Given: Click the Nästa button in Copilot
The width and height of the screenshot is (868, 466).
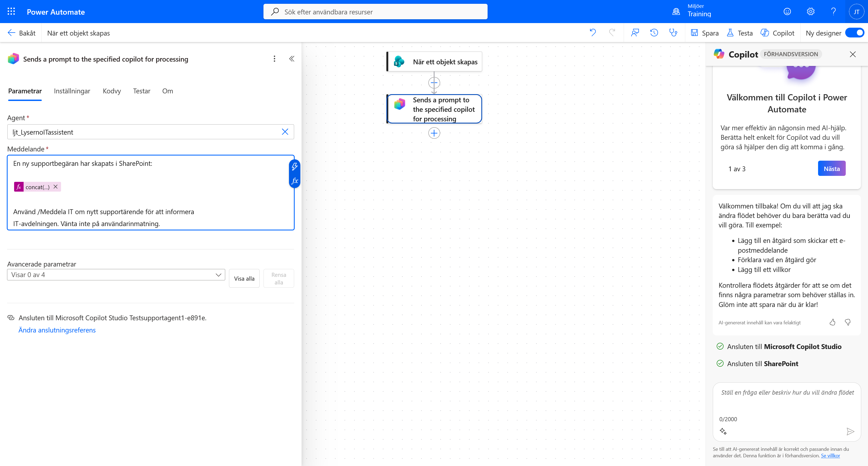Looking at the screenshot, I should [x=832, y=169].
